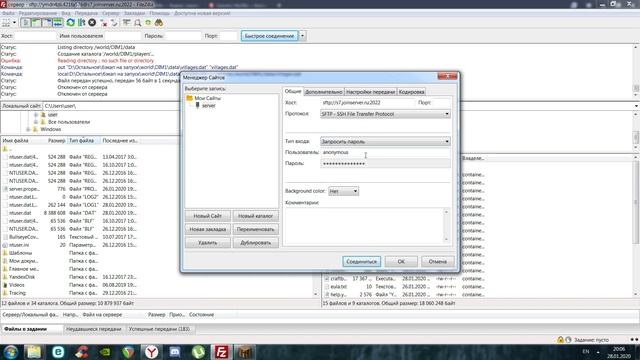
Task: Toggle the synchronized browsing icon
Action: tap(148, 23)
